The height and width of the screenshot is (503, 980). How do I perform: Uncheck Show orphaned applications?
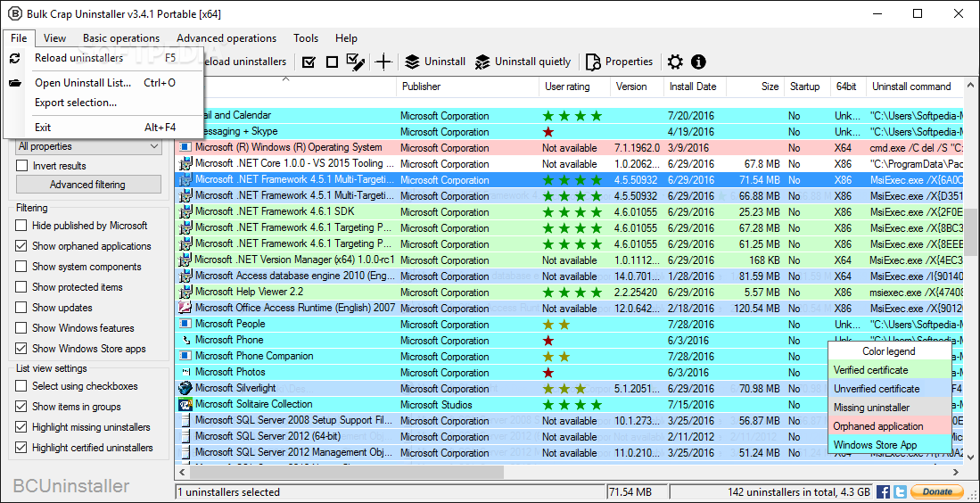point(22,246)
